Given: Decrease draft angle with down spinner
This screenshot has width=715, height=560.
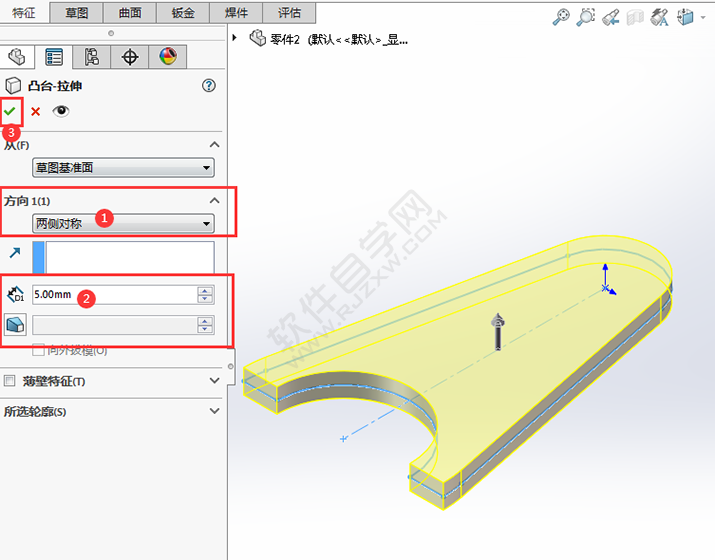Looking at the screenshot, I should (x=205, y=329).
